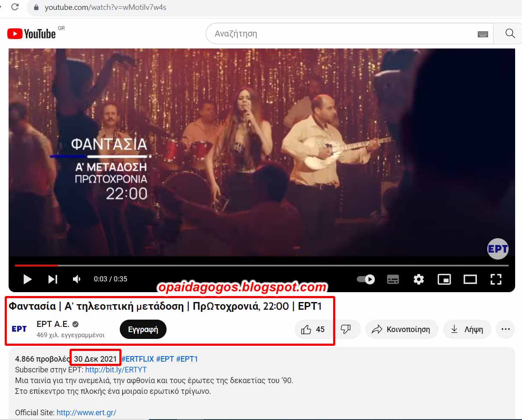Click the 30 Δεκ 2021 upload date
Image resolution: width=522 pixels, height=420 pixels.
[95, 359]
